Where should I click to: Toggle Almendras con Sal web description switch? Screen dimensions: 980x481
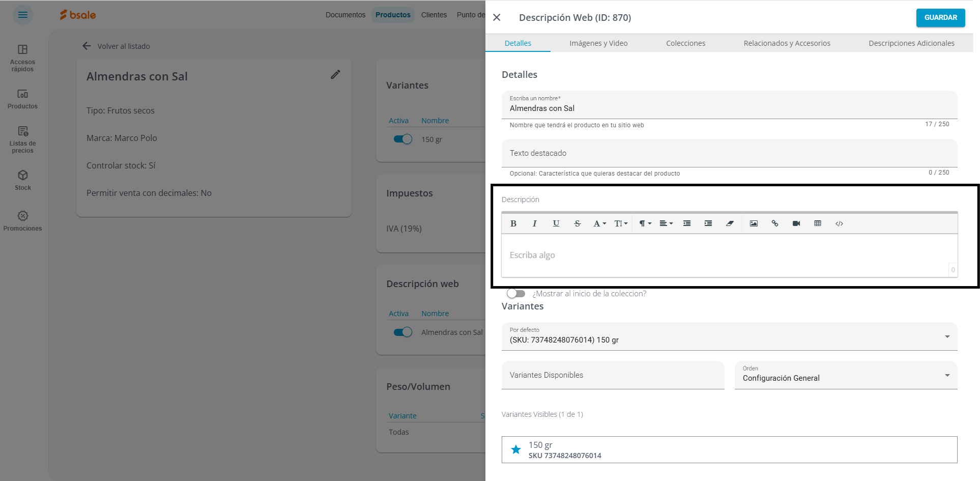[x=402, y=332]
